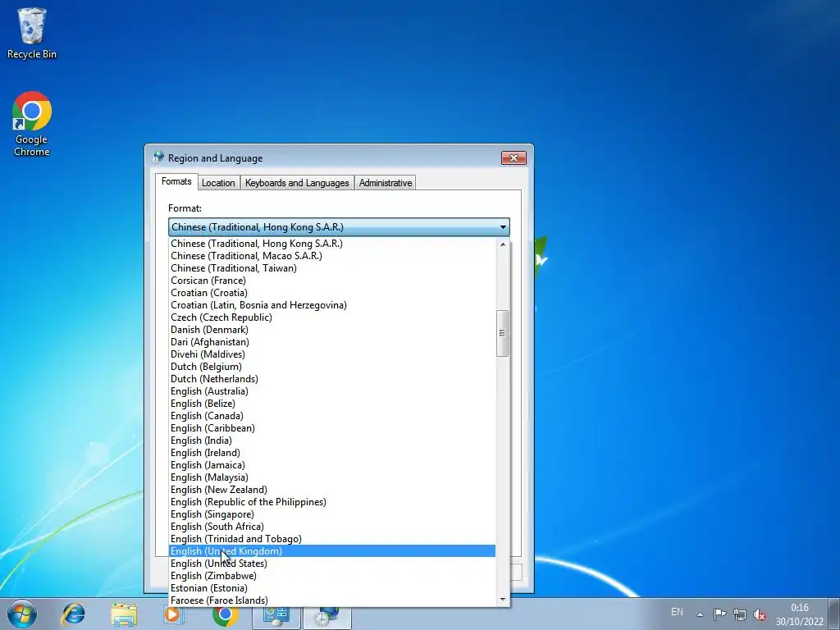This screenshot has height=630, width=840.
Task: Open the Windows Start menu orb
Action: tap(22, 614)
